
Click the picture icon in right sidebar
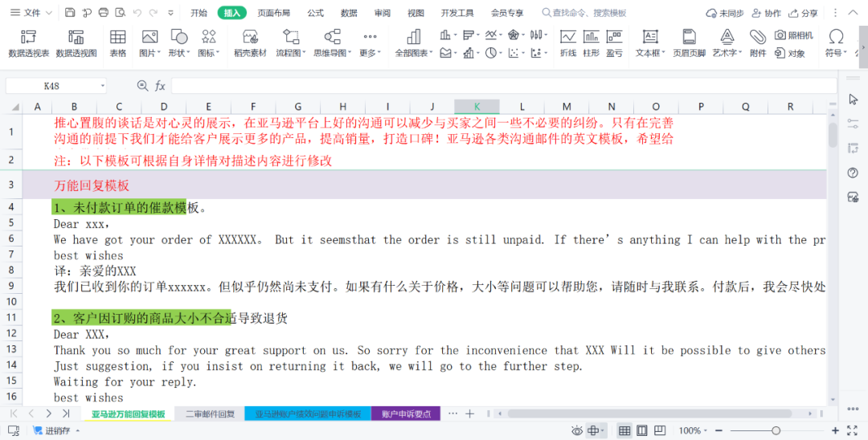coord(853,198)
